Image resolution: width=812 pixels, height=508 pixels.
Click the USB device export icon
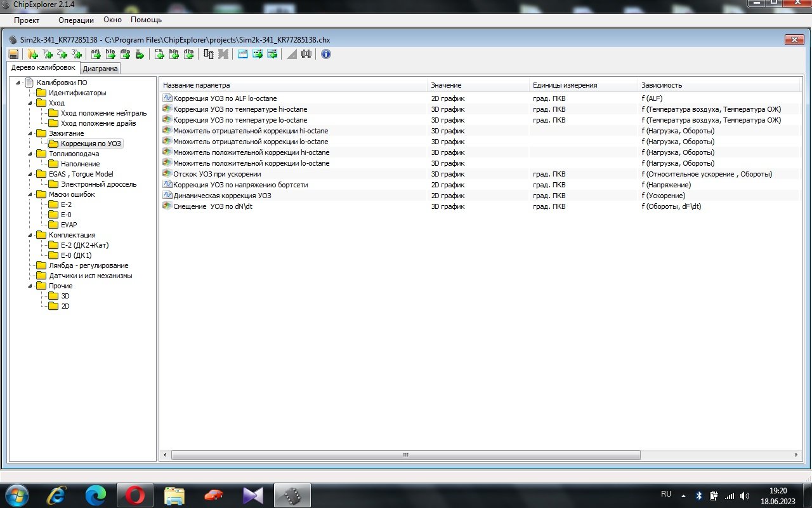click(x=140, y=54)
